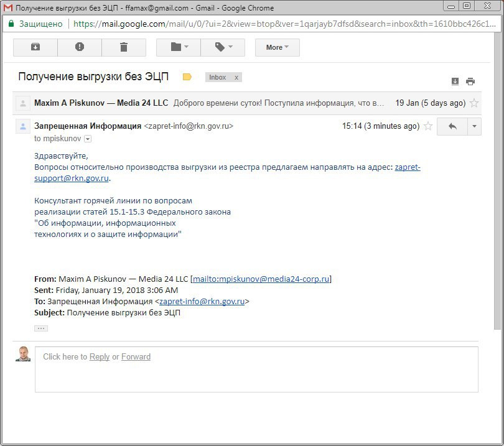Viewport: 504px width, 446px height.
Task: Click the download/expand all icon near print
Action: pyautogui.click(x=455, y=81)
